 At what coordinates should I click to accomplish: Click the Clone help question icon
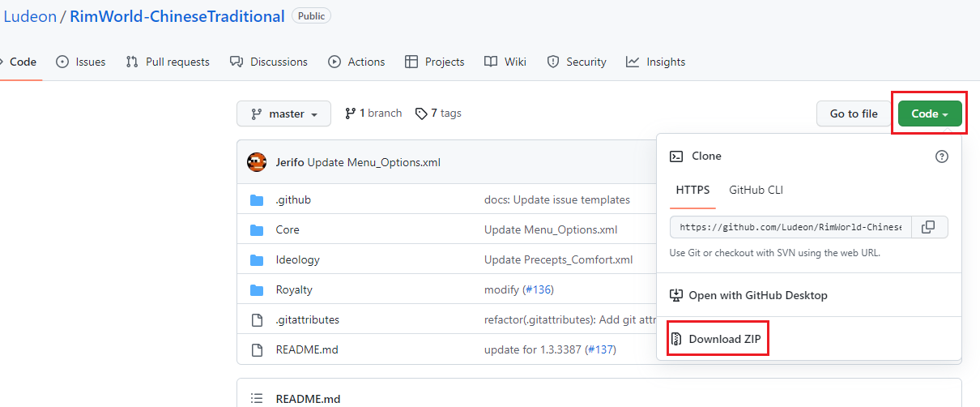point(941,156)
